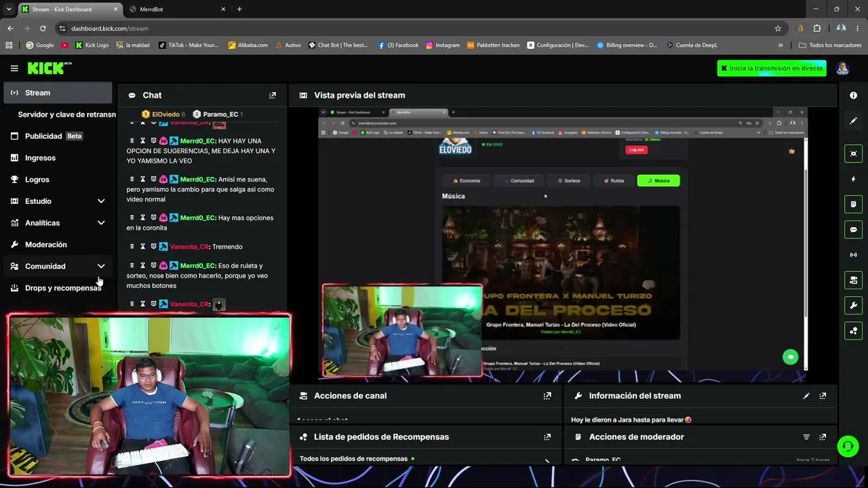This screenshot has height=488, width=868.
Task: Toggle the lightning bolt panel icon
Action: pos(853,179)
